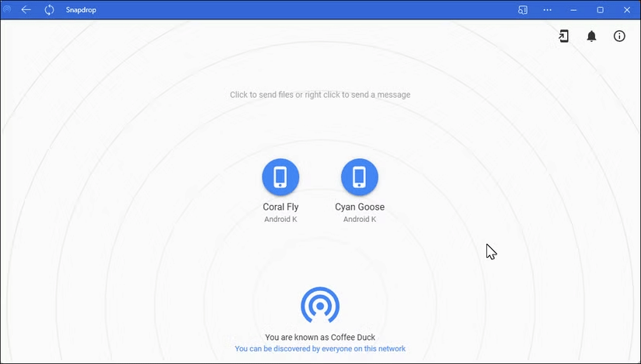Click the Snapdrop radar logo at bottom

(319, 306)
